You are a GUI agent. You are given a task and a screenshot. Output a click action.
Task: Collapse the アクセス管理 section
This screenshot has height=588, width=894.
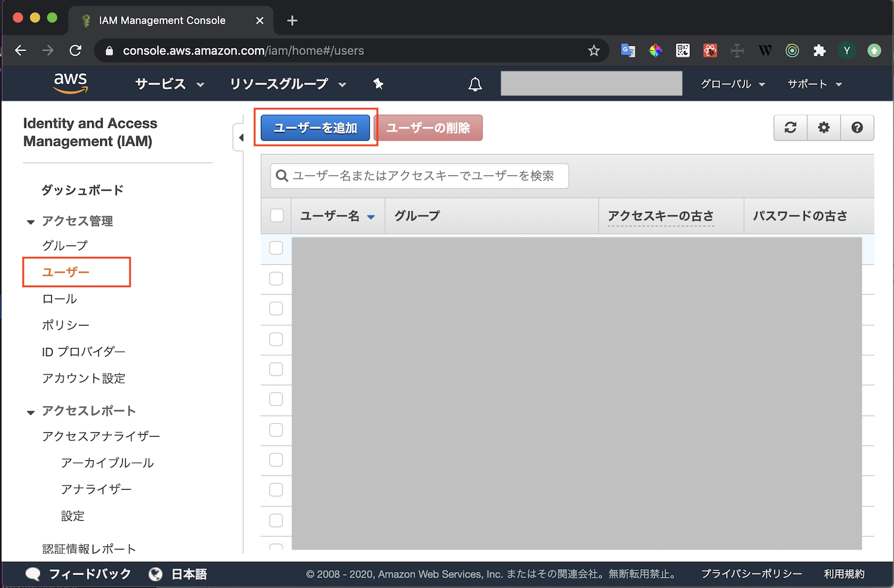point(31,222)
